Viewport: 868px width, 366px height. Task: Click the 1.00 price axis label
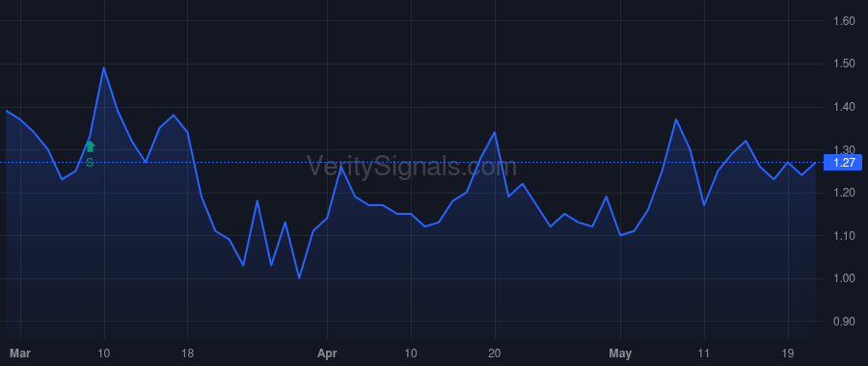pyautogui.click(x=844, y=278)
